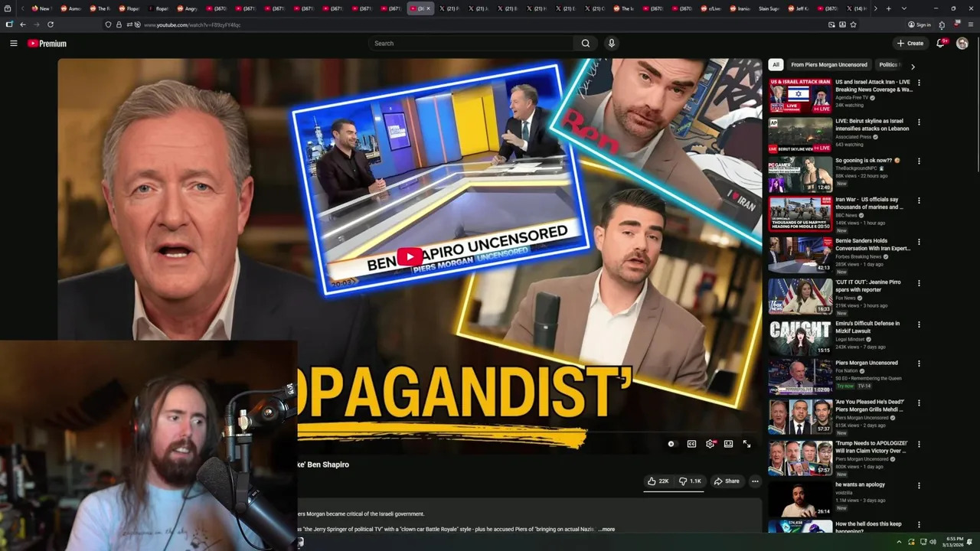Open YouTube notifications bell
Image resolution: width=980 pixels, height=551 pixels.
(x=940, y=44)
